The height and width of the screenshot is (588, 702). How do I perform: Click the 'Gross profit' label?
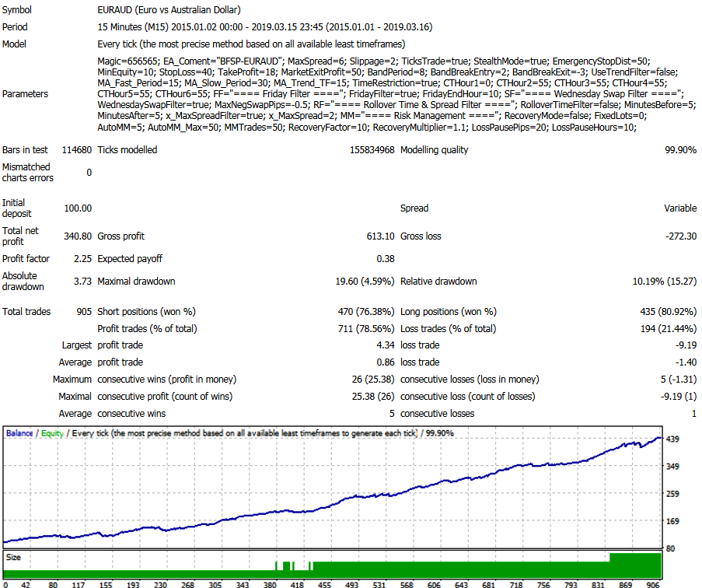(x=120, y=236)
